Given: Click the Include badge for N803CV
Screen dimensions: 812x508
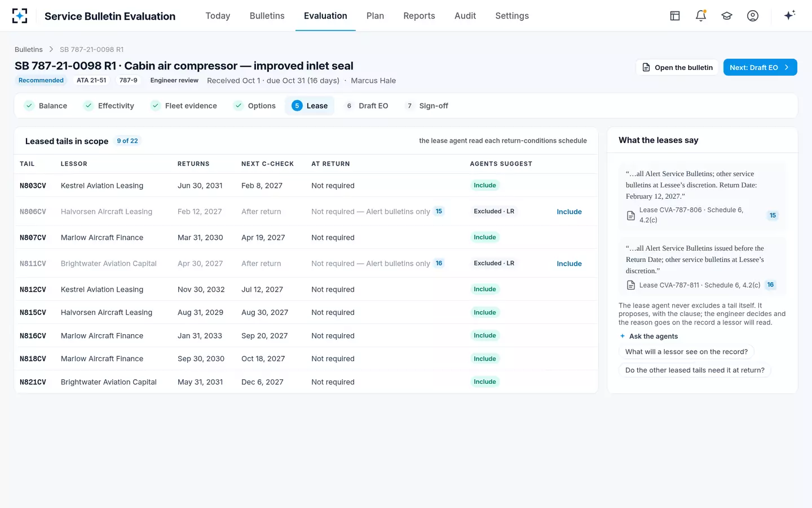Looking at the screenshot, I should click(x=485, y=185).
